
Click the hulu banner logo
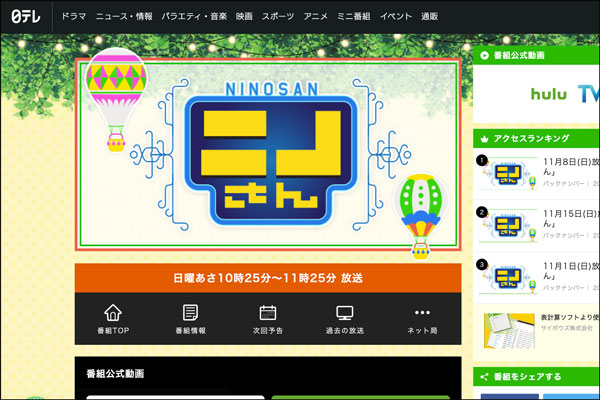[549, 94]
